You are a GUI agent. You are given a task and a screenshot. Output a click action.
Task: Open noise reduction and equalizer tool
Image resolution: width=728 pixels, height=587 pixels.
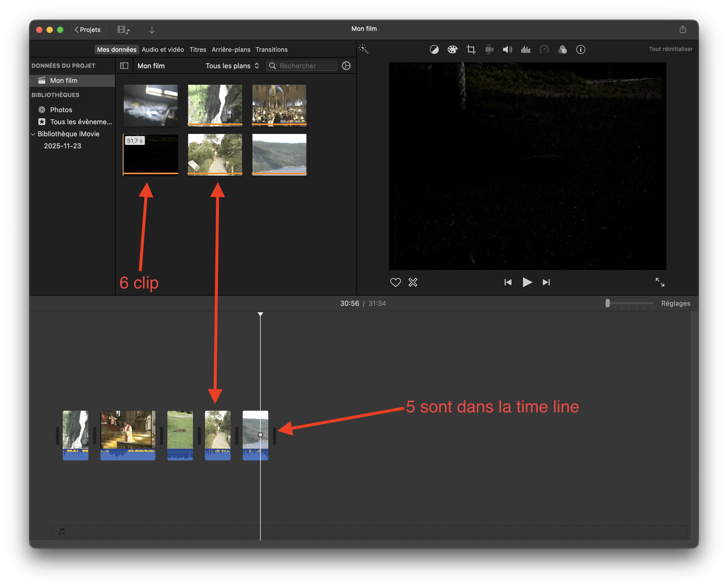coord(526,50)
